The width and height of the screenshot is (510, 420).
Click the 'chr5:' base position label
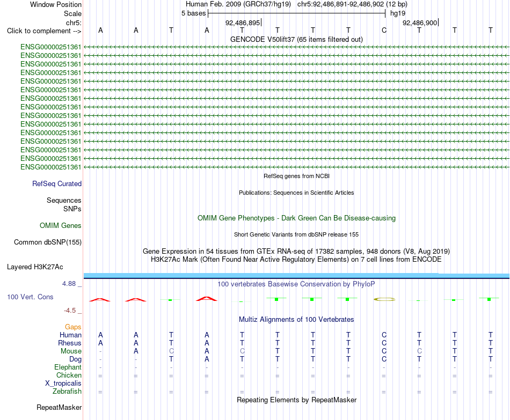(74, 23)
